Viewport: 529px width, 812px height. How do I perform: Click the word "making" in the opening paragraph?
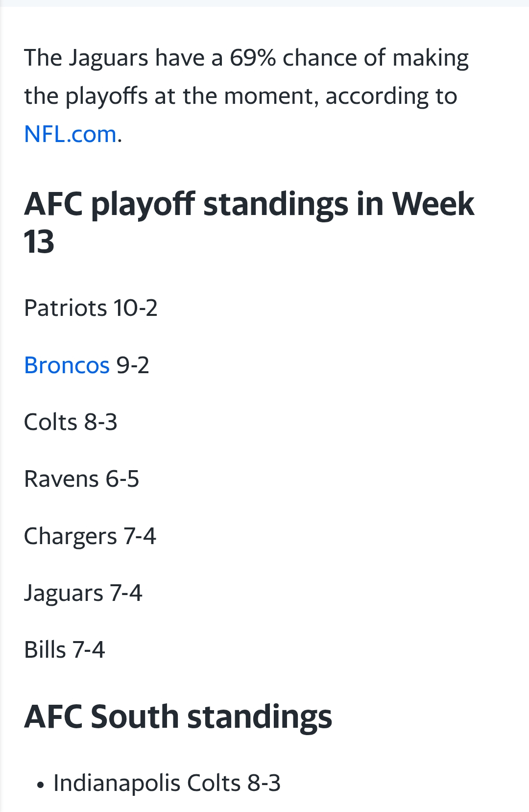[x=430, y=58]
